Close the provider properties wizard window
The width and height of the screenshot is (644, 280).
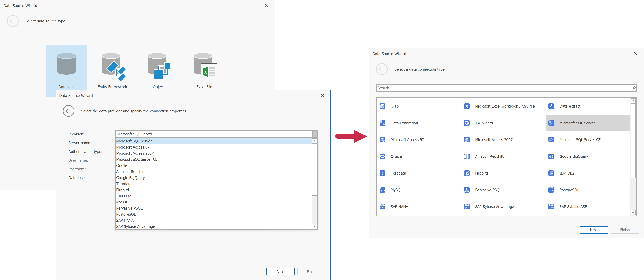pos(322,95)
